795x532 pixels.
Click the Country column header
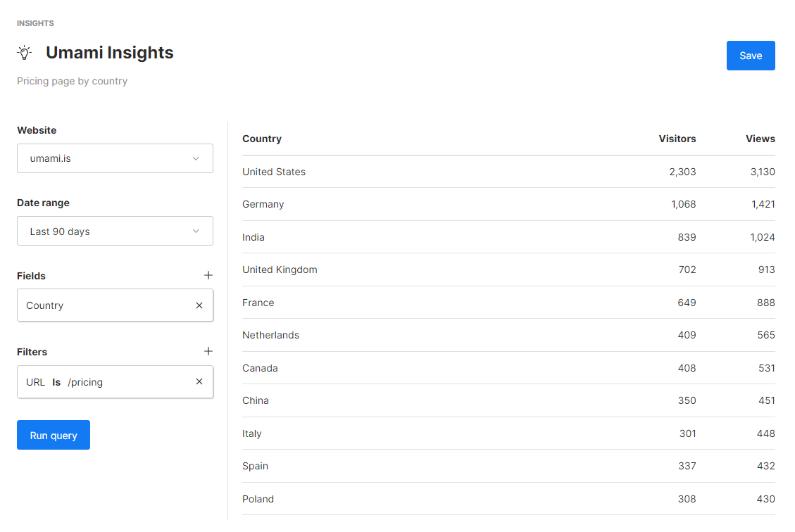[262, 139]
